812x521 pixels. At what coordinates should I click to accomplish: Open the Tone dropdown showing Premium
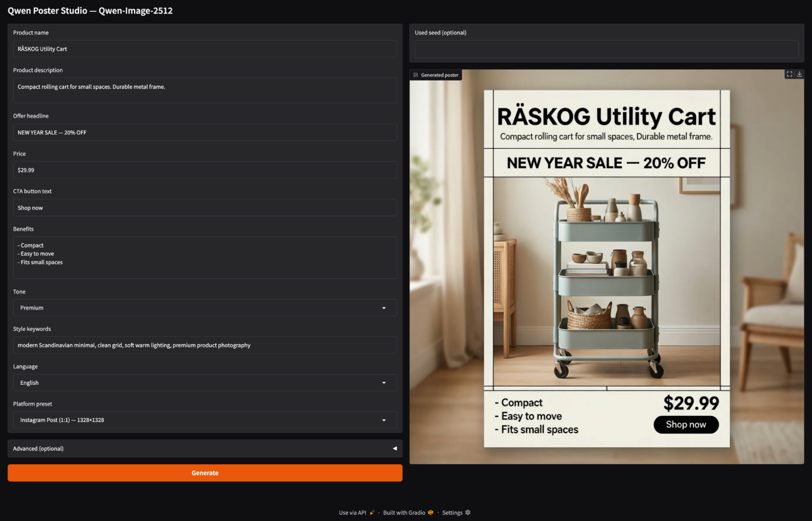coord(205,308)
